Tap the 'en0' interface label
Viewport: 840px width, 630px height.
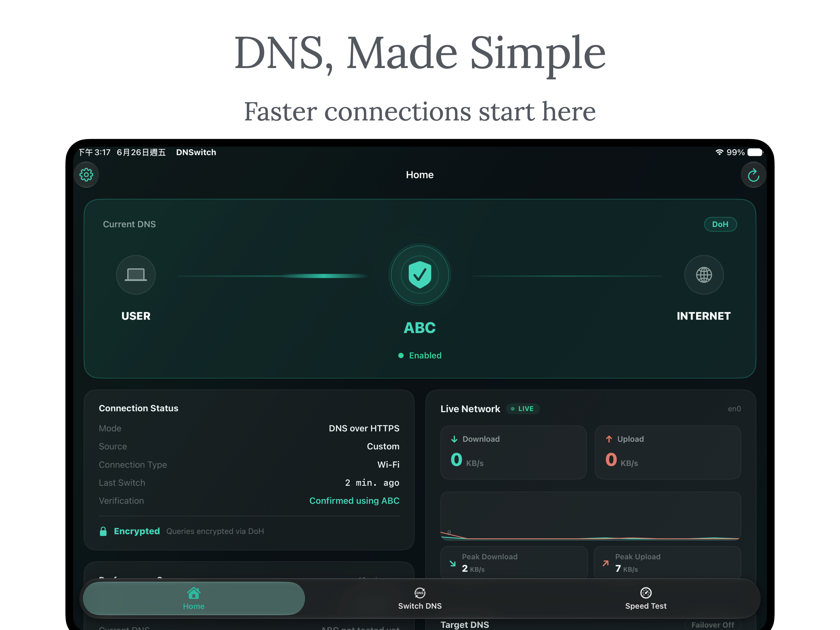[734, 409]
